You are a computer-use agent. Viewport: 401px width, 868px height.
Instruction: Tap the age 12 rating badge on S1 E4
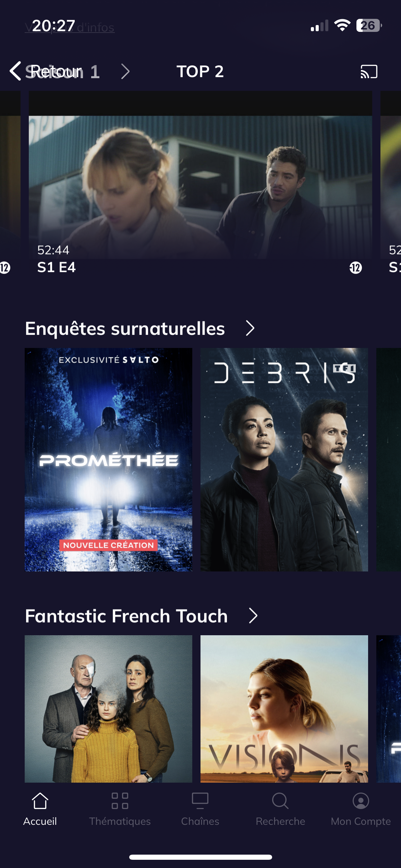pyautogui.click(x=355, y=267)
